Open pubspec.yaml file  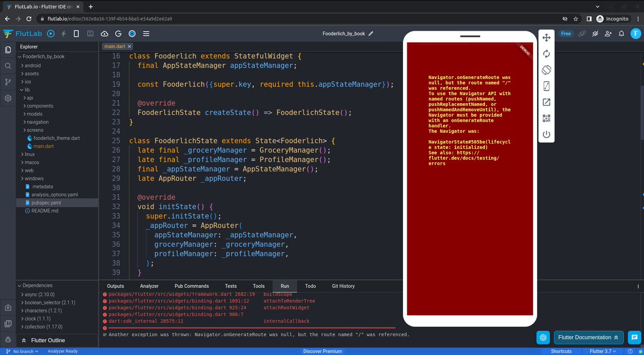click(x=46, y=202)
